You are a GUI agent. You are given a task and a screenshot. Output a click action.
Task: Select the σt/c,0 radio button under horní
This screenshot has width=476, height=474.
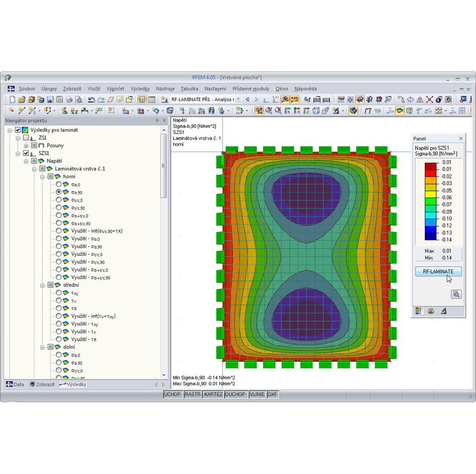point(59,200)
